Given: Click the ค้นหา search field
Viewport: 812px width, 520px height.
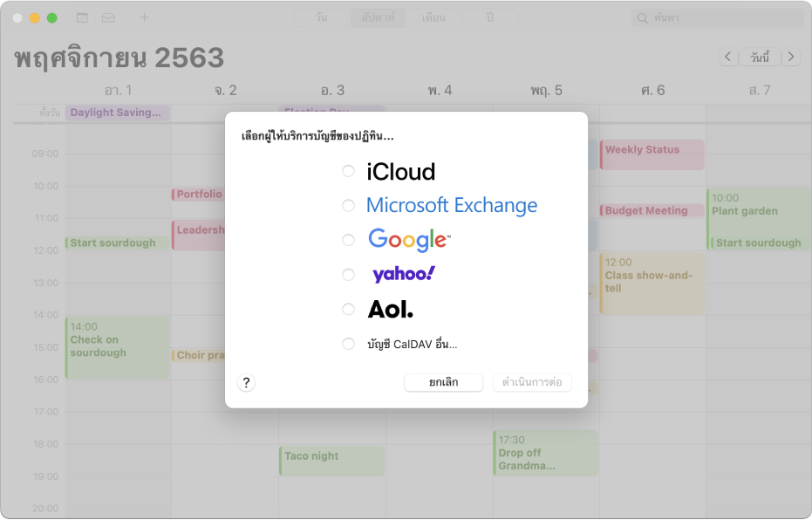Looking at the screenshot, I should pyautogui.click(x=717, y=18).
